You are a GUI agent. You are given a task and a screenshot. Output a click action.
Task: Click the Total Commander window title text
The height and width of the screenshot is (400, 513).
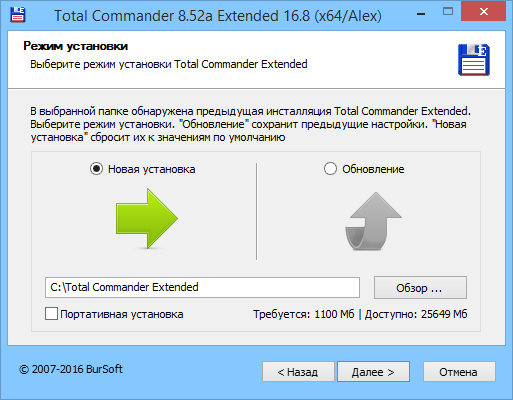[x=218, y=16]
